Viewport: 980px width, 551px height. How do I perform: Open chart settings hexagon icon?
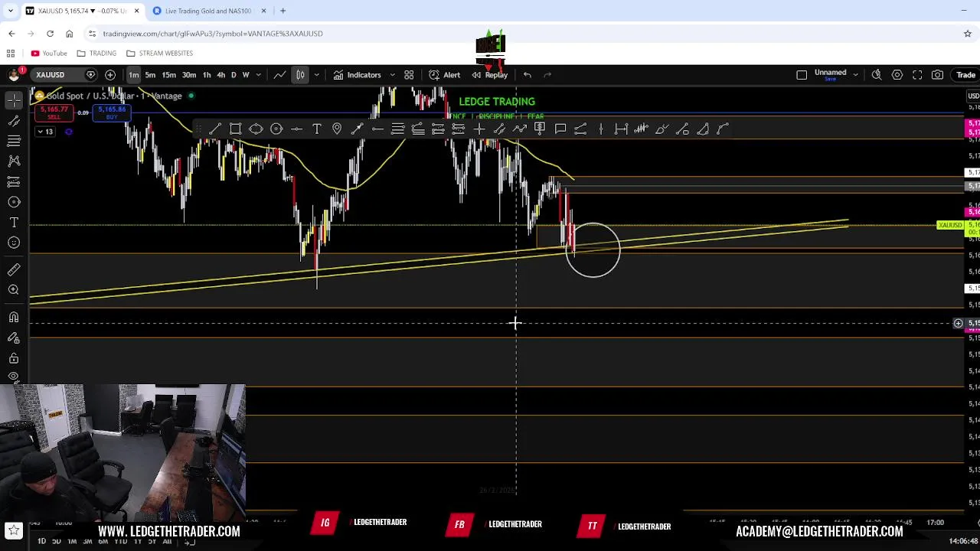coord(897,75)
